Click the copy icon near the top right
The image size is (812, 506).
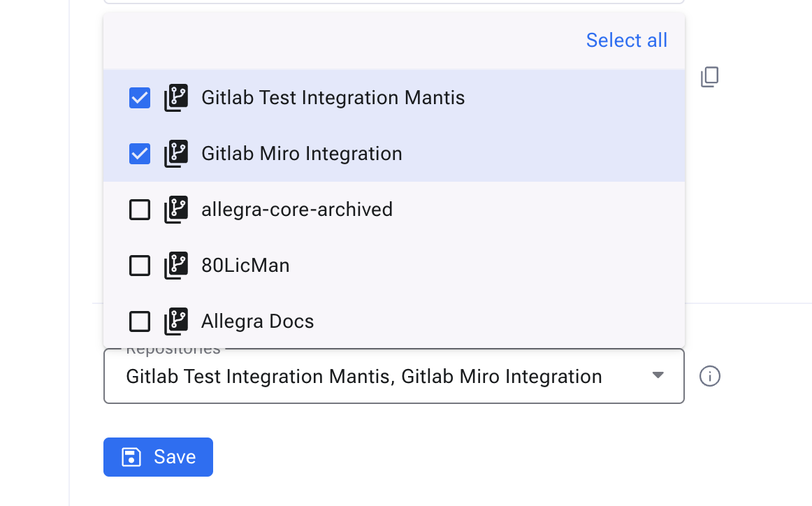709,77
